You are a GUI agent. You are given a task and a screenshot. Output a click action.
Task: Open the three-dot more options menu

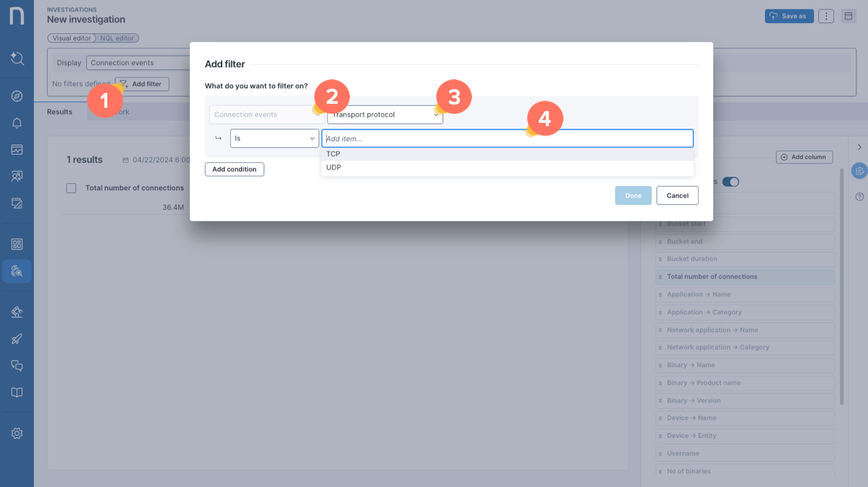(x=825, y=16)
